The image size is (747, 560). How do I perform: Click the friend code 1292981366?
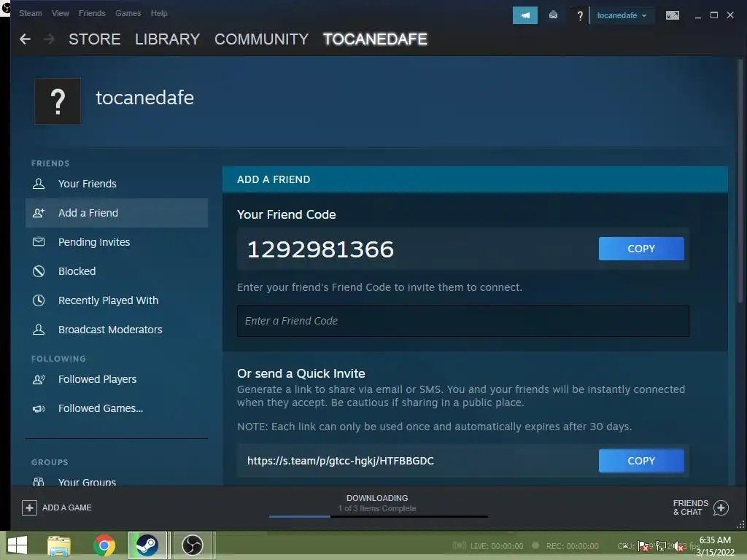321,249
